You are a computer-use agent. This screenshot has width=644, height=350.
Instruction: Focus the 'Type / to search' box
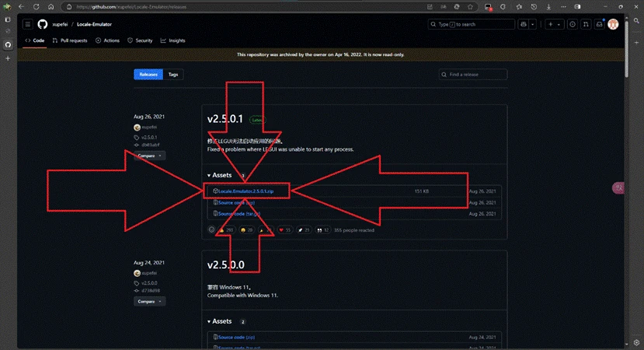471,24
